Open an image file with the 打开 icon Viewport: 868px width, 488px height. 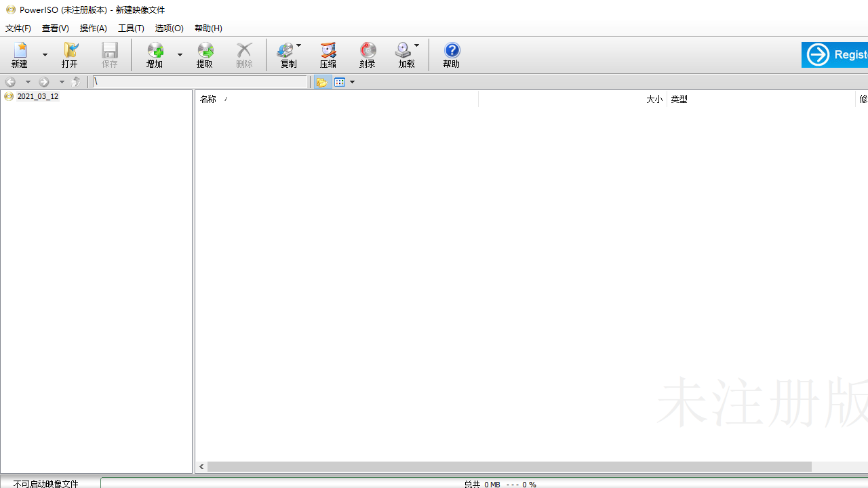click(x=70, y=54)
